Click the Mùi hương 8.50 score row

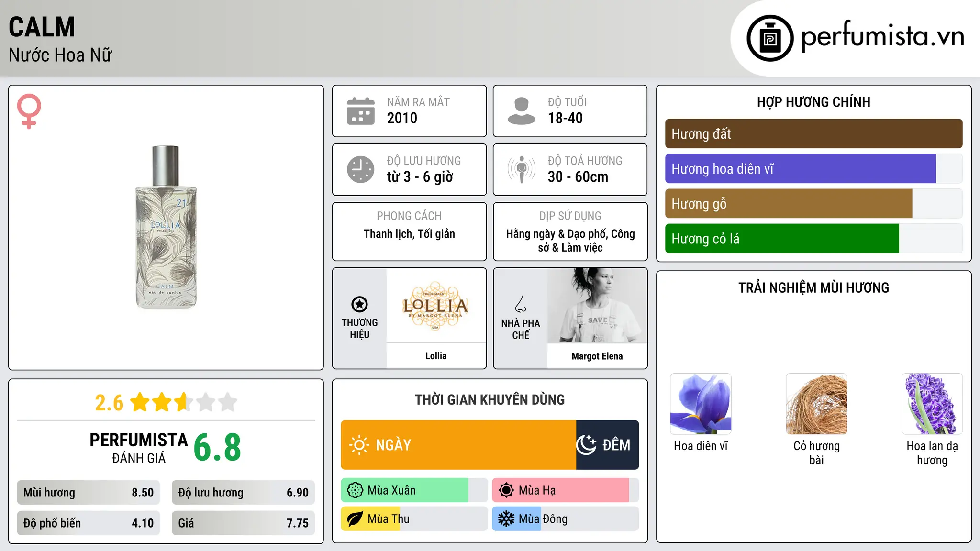[89, 493]
